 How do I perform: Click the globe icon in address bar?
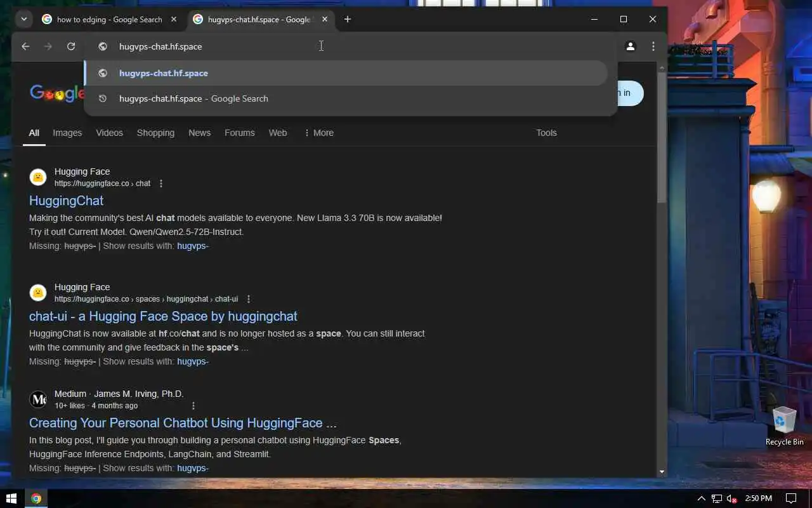coord(103,46)
